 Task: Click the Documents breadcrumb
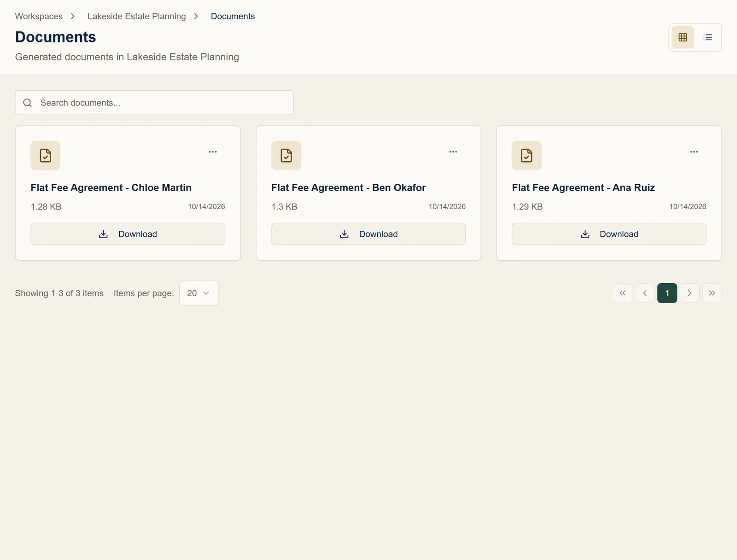233,16
